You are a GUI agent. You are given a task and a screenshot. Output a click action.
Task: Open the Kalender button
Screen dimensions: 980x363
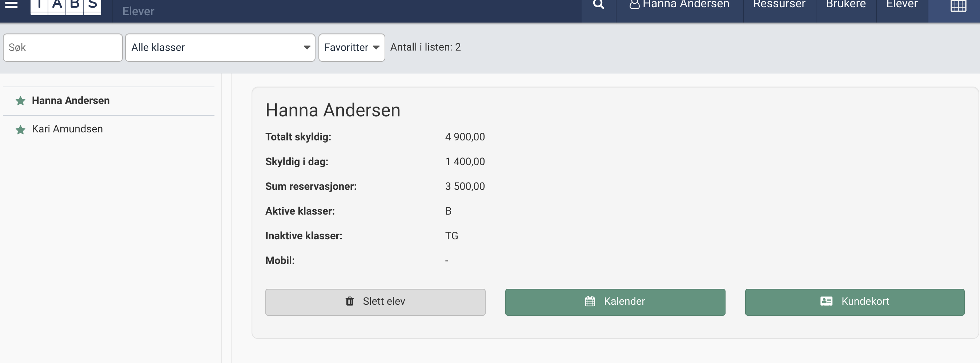(615, 302)
